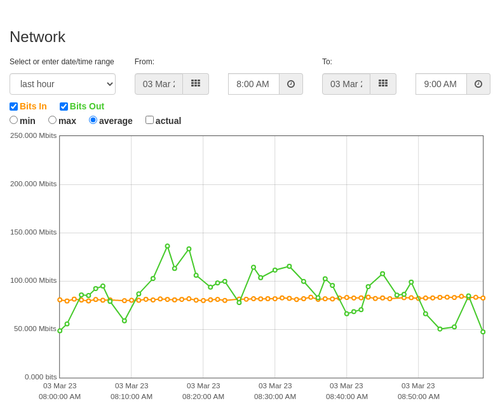Click the To date field 03 Mar
The image size is (500, 403).
click(346, 84)
